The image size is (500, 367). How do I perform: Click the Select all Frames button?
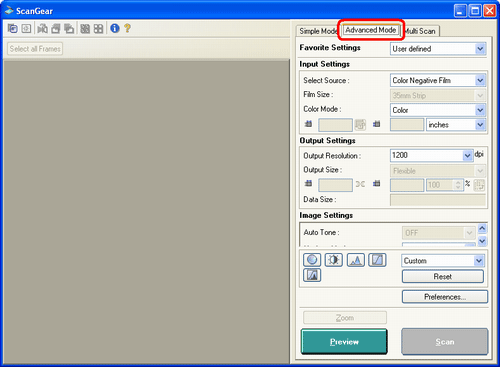[x=35, y=49]
